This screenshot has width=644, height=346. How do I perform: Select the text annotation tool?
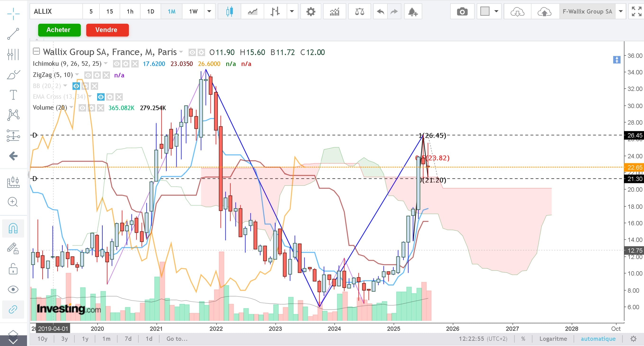pos(13,95)
